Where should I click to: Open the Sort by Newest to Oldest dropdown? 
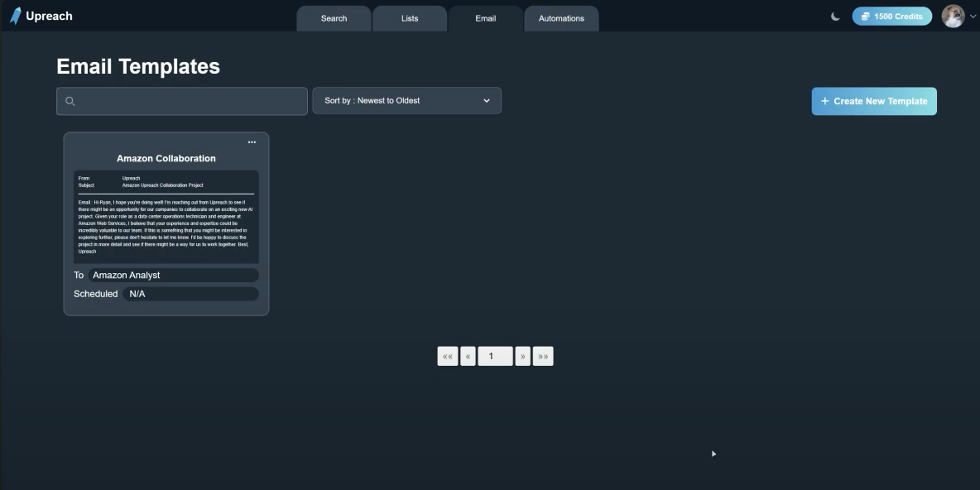pyautogui.click(x=406, y=101)
